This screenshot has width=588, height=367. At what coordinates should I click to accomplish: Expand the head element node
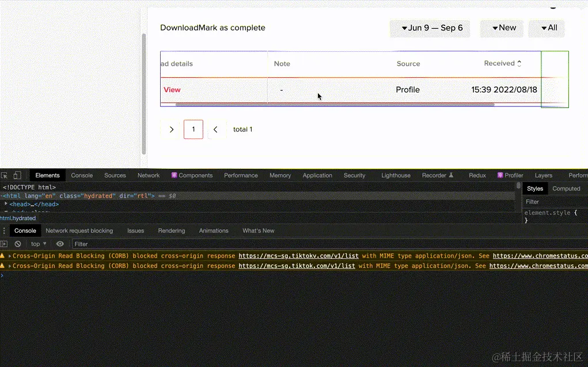pos(6,204)
